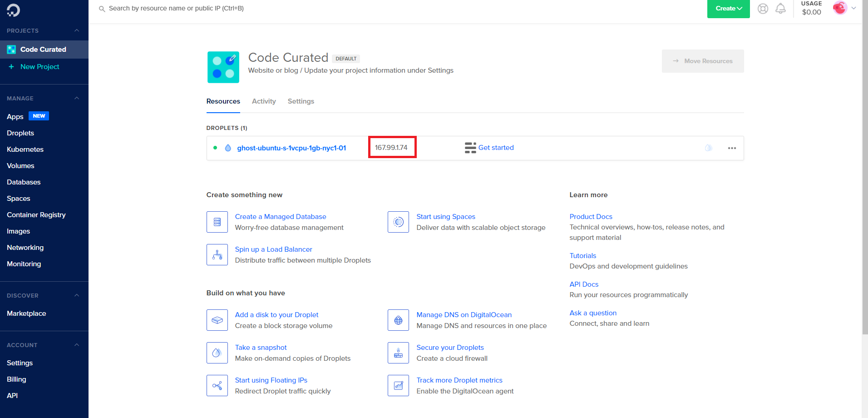Screen dimensions: 868x418
Task: Click the Get started link
Action: tap(496, 148)
